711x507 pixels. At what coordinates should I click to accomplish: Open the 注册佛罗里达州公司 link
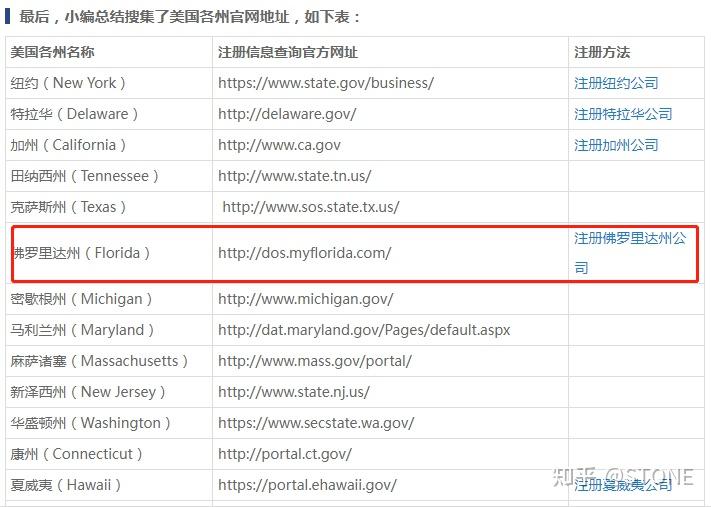click(630, 253)
